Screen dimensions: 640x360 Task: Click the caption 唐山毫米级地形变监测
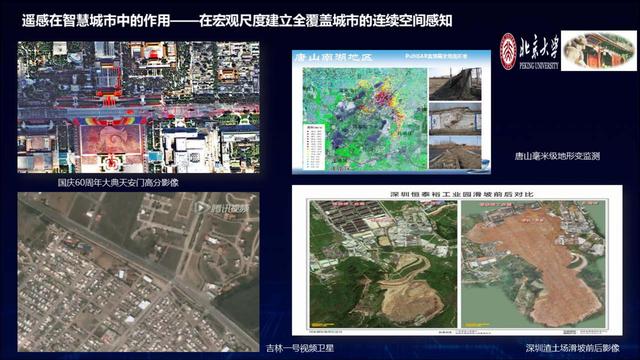click(557, 156)
